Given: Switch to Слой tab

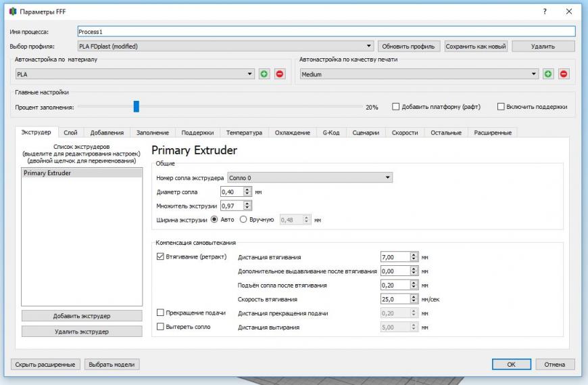Looking at the screenshot, I should point(70,133).
